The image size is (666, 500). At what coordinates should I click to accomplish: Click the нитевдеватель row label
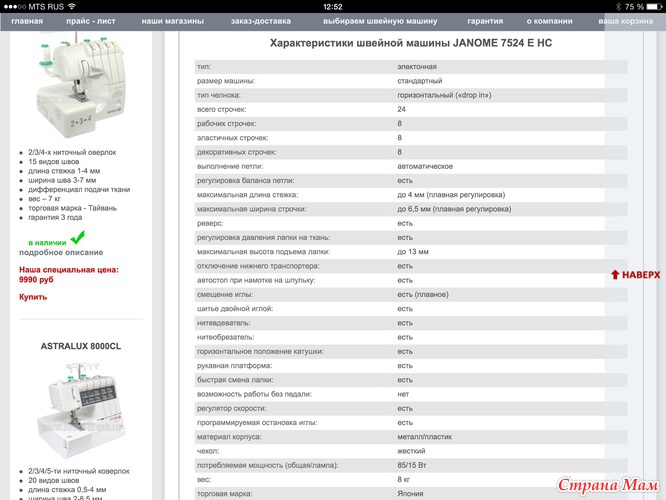point(223,323)
